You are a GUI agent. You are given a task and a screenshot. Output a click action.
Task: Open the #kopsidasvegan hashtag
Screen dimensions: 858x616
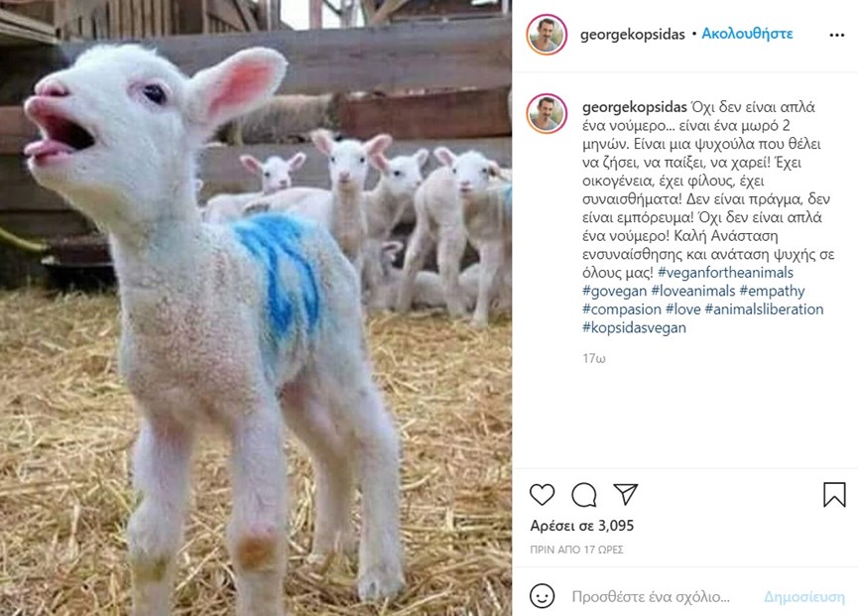[x=634, y=327]
